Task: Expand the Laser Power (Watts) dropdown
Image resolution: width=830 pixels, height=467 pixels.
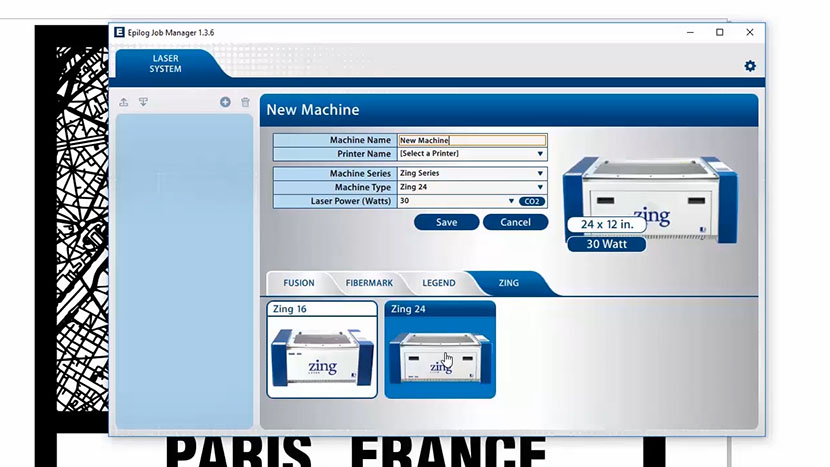Action: [x=457, y=201]
